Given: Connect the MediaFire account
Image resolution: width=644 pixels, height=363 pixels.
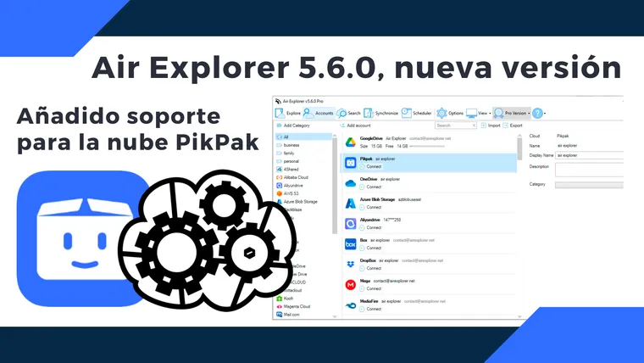Looking at the screenshot, I should click(371, 309).
